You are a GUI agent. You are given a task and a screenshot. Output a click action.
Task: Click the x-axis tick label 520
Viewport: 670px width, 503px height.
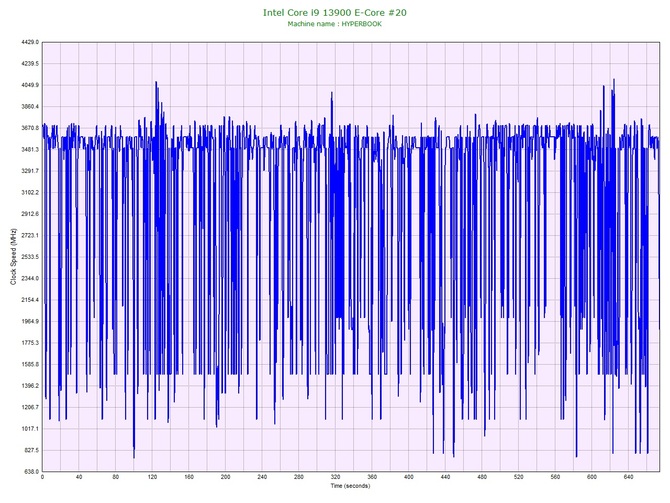click(519, 477)
